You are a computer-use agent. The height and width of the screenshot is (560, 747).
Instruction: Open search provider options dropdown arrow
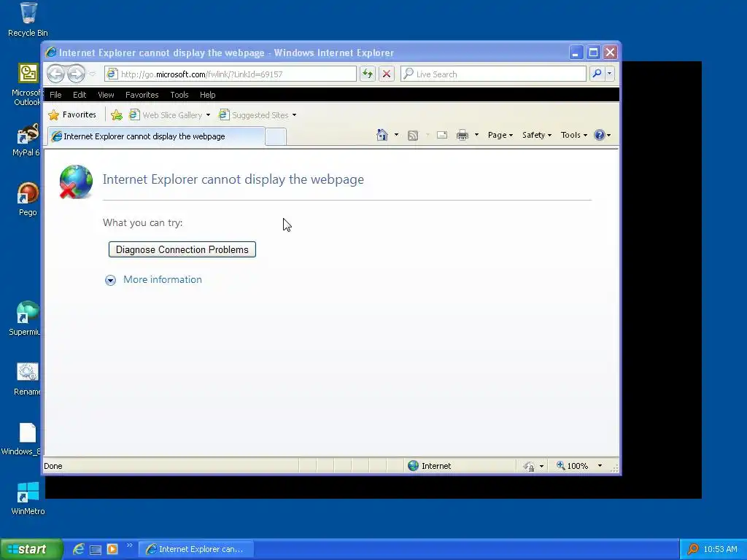(x=609, y=74)
